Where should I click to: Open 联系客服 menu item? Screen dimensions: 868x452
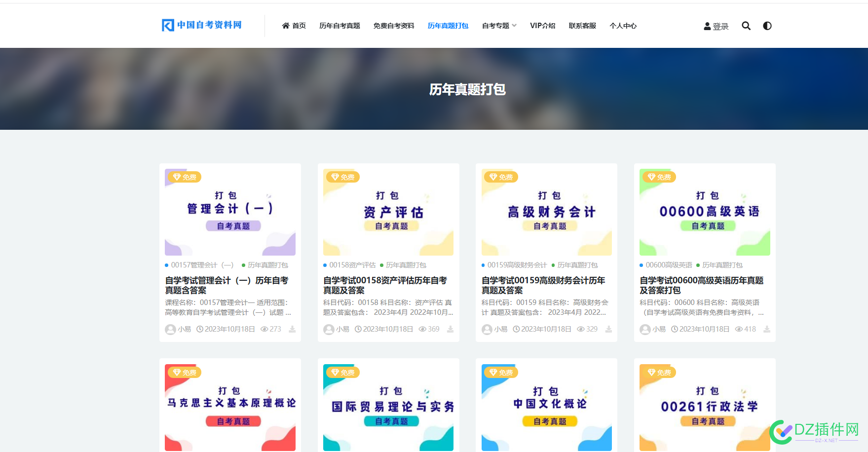point(582,26)
